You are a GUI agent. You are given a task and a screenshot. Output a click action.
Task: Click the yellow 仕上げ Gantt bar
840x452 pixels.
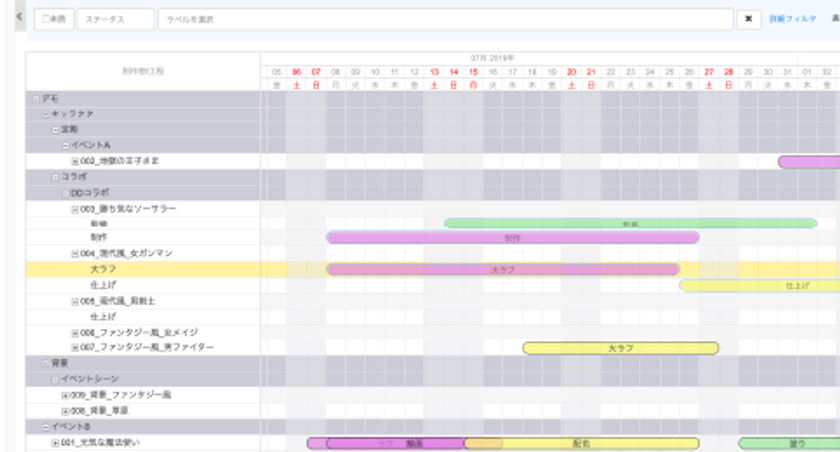760,286
